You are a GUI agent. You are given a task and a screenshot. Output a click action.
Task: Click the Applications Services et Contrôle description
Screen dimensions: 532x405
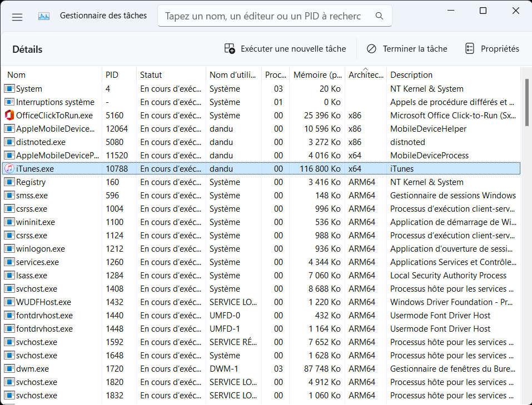pyautogui.click(x=453, y=262)
